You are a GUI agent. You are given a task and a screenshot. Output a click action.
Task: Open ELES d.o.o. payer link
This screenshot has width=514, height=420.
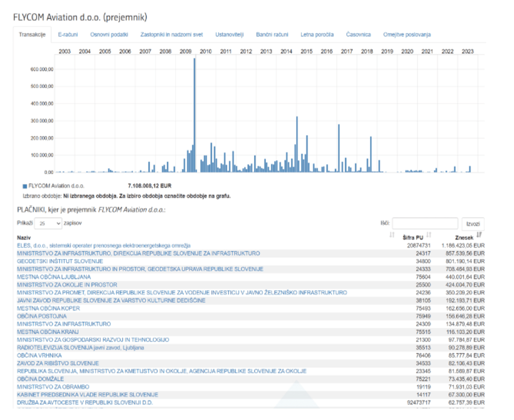tap(103, 246)
